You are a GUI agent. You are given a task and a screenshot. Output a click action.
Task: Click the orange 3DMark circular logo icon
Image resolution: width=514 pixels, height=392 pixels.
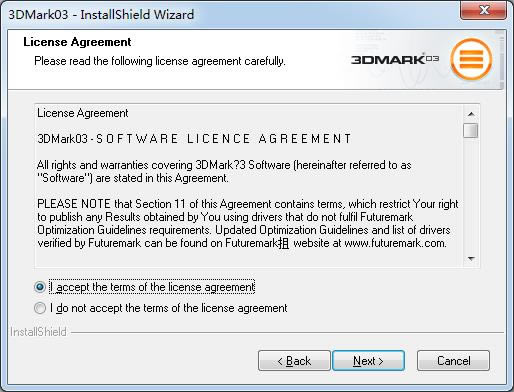pos(471,59)
